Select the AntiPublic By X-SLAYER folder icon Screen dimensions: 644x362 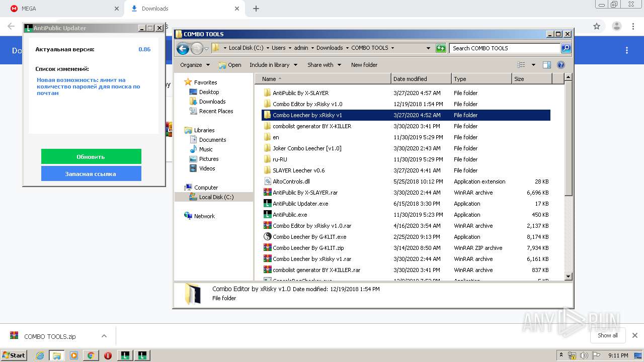pyautogui.click(x=267, y=93)
